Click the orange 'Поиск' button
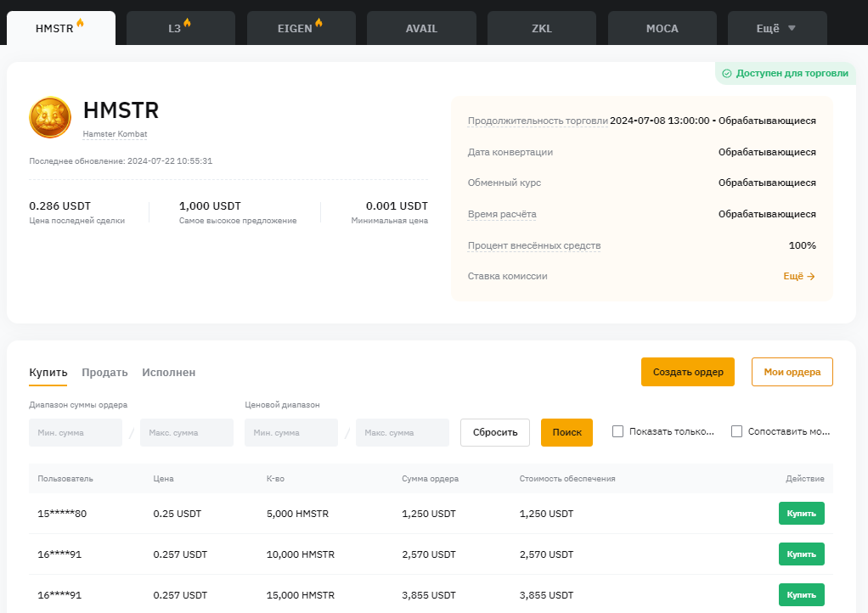This screenshot has height=613, width=868. pyautogui.click(x=566, y=432)
